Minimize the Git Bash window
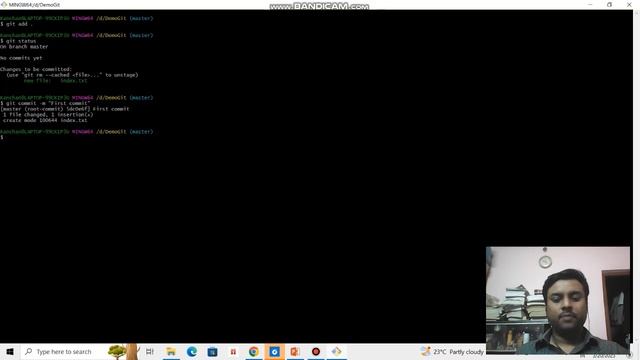 coord(590,4)
